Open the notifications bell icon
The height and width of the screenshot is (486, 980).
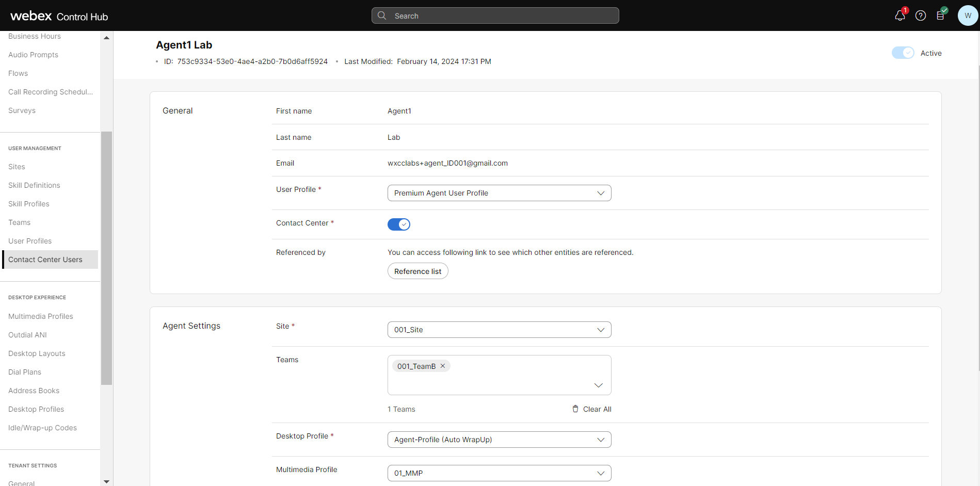900,16
